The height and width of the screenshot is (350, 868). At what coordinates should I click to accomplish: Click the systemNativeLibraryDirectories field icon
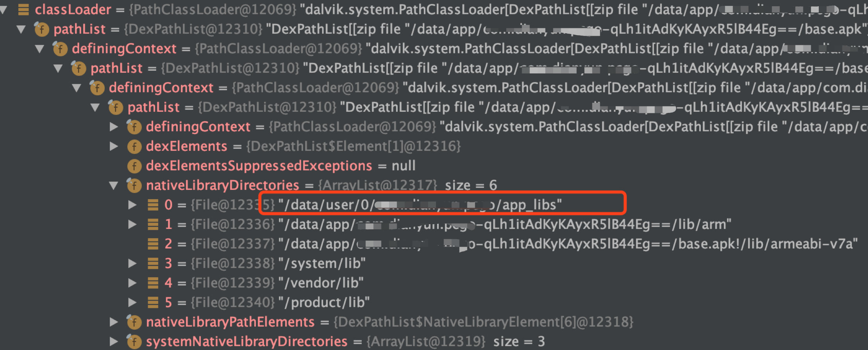pyautogui.click(x=134, y=342)
